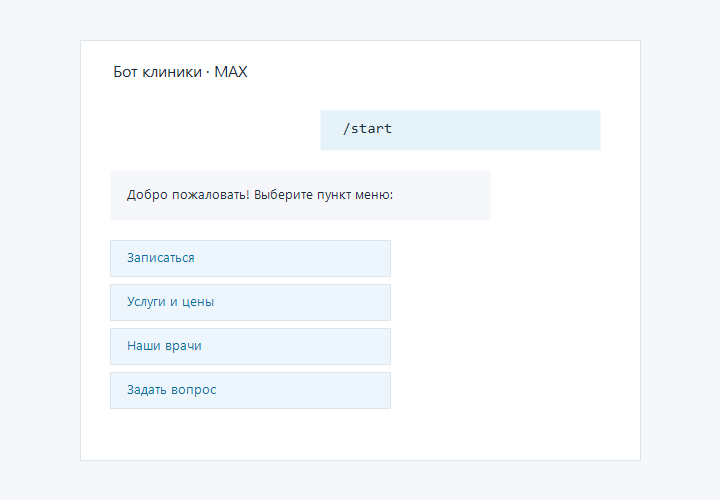The width and height of the screenshot is (720, 500).
Task: Open the Услуги и цены option
Action: tap(250, 303)
